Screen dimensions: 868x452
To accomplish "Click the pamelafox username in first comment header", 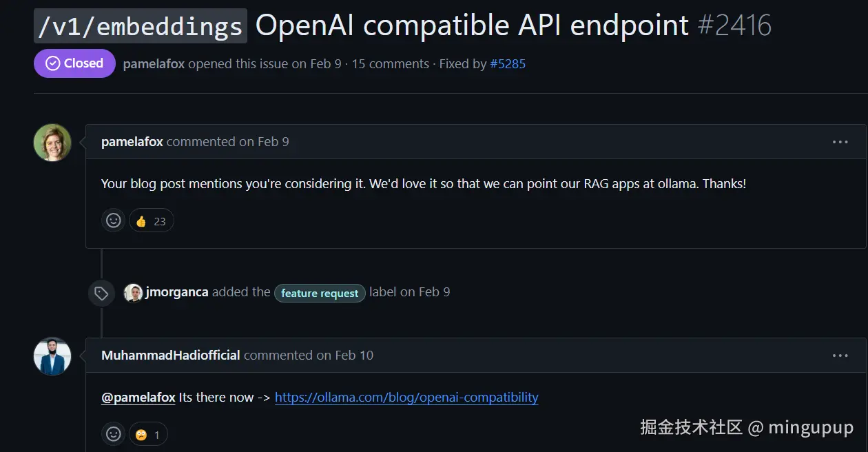I will [132, 142].
